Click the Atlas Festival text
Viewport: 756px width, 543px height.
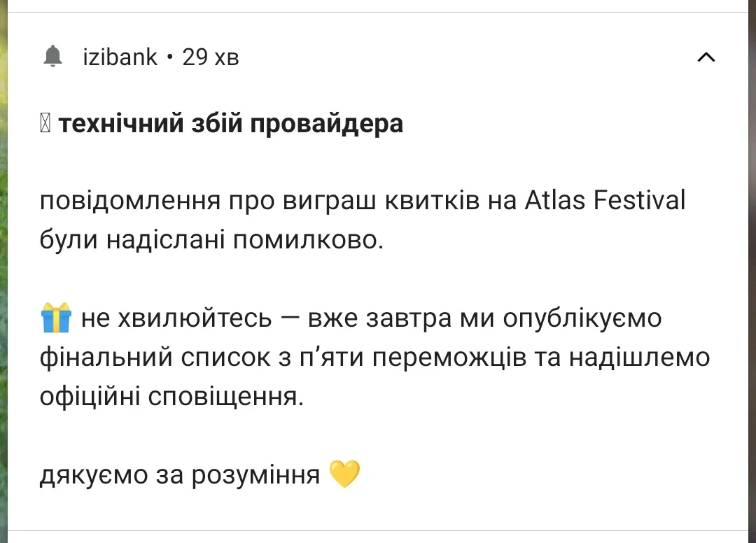(605, 200)
